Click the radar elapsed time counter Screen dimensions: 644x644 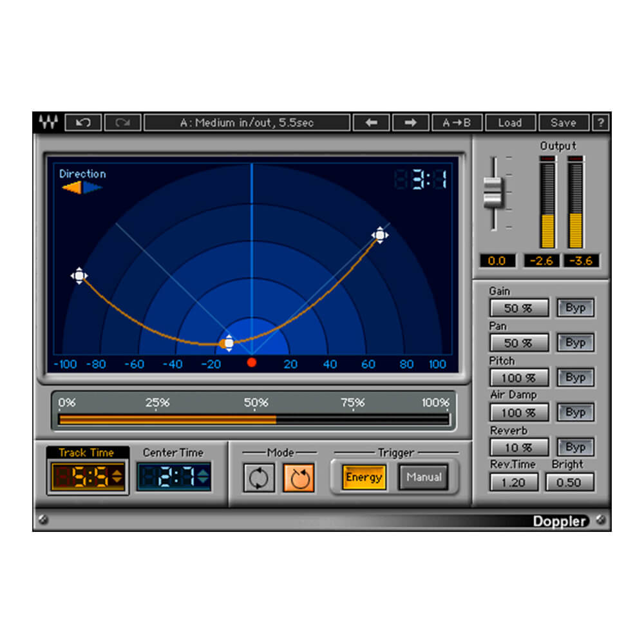pyautogui.click(x=421, y=180)
